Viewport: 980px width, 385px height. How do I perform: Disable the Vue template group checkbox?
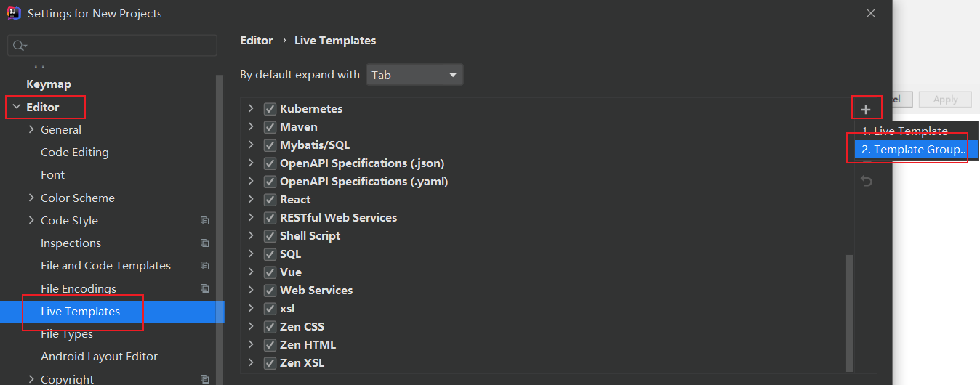pyautogui.click(x=270, y=272)
